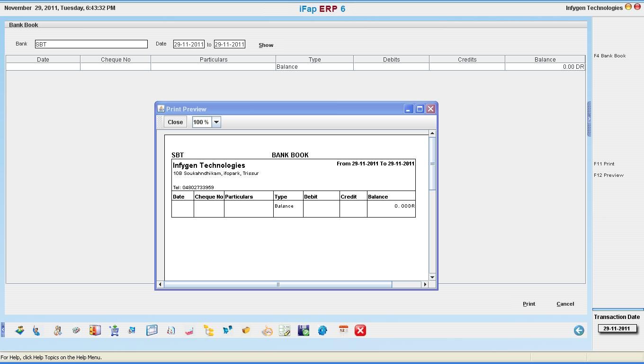Click the end date field after 'to'

(230, 44)
